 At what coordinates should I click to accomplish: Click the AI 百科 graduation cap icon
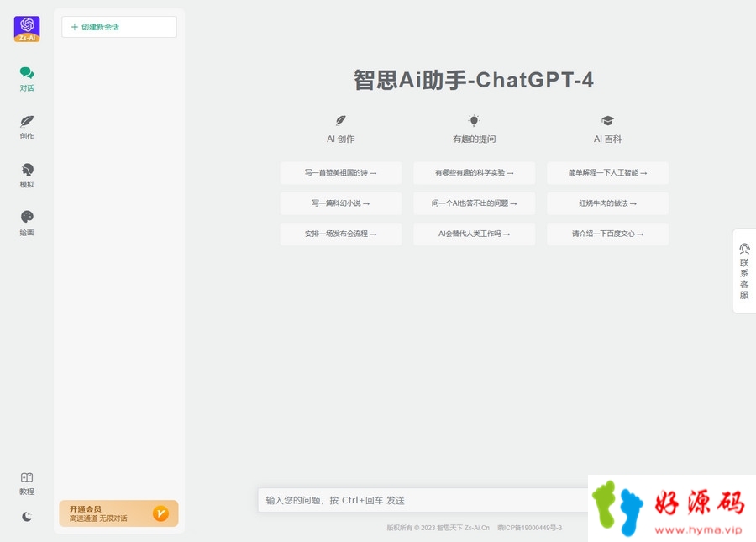[607, 120]
